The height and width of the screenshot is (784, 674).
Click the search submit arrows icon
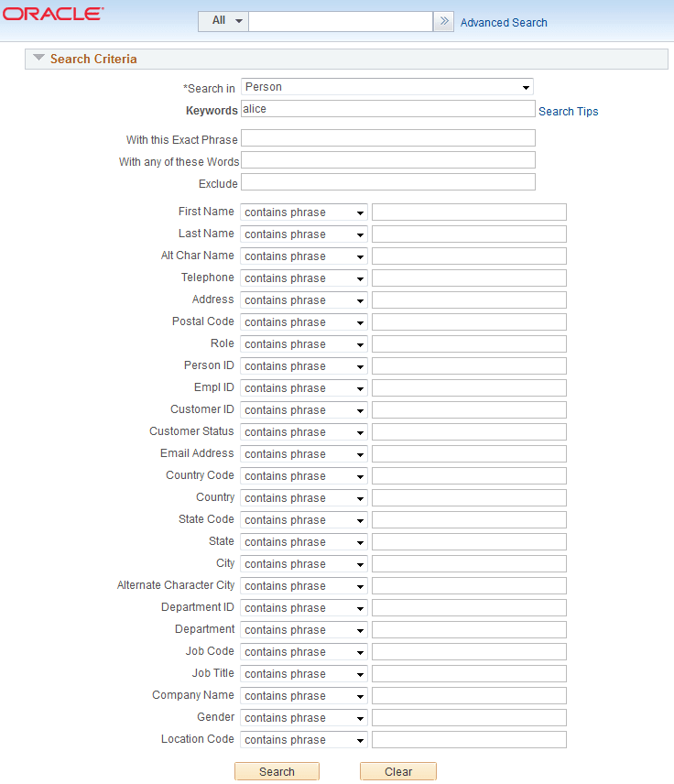[443, 20]
